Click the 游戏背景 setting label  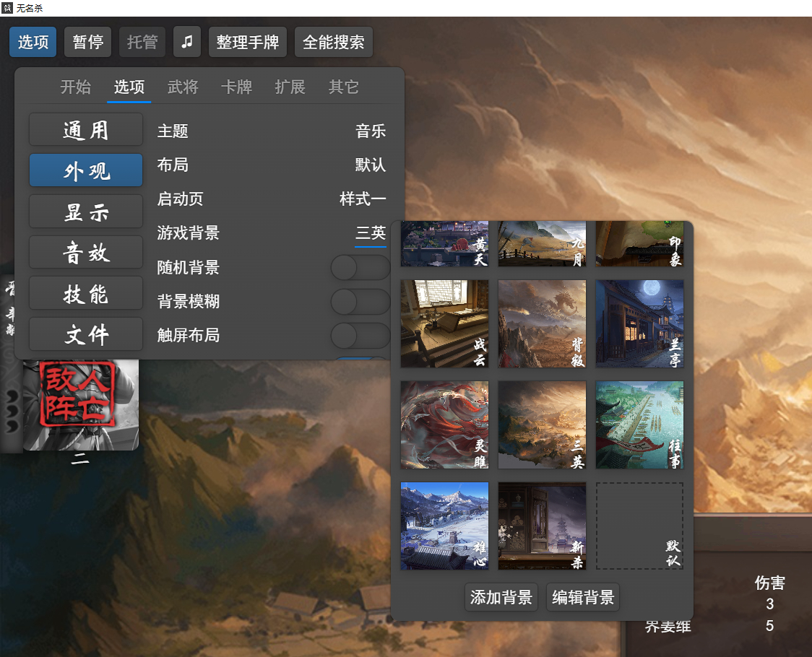pos(188,233)
